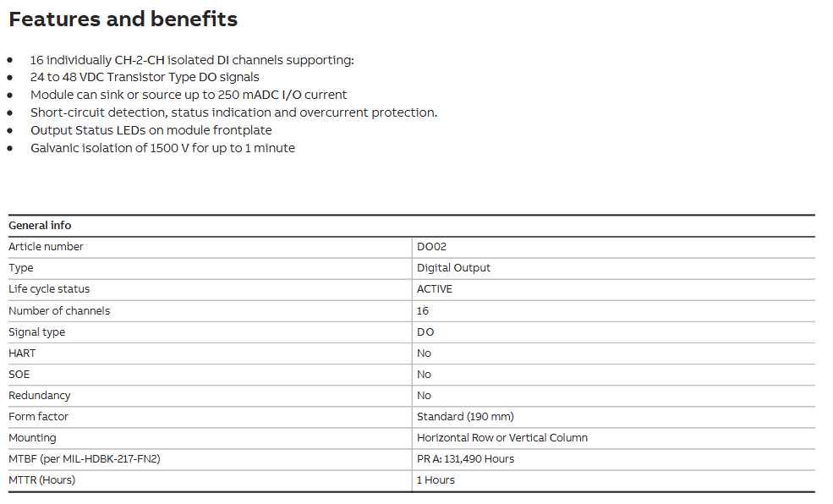Click the Output Status LEDs bullet text

151,130
